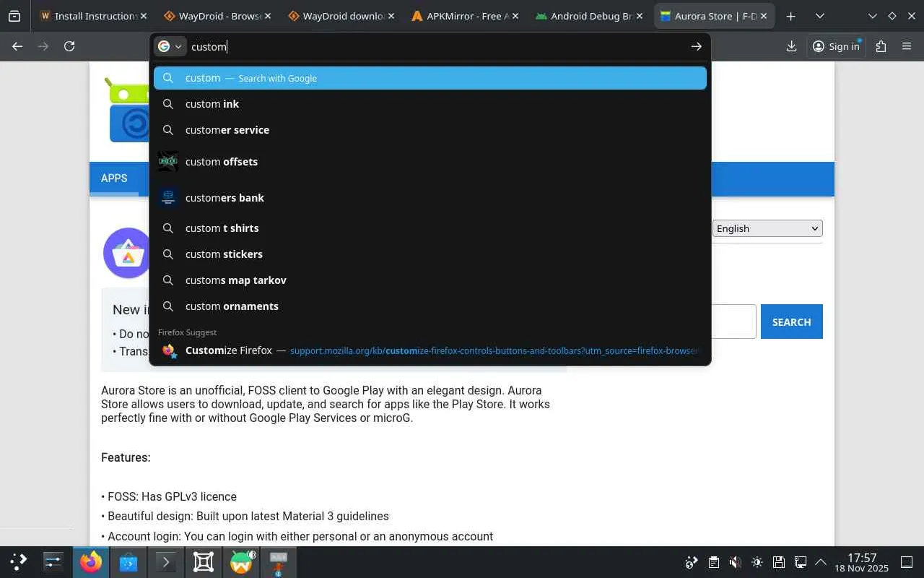The height and width of the screenshot is (578, 924).
Task: Click the Aurora Store app icon
Action: [x=128, y=254]
